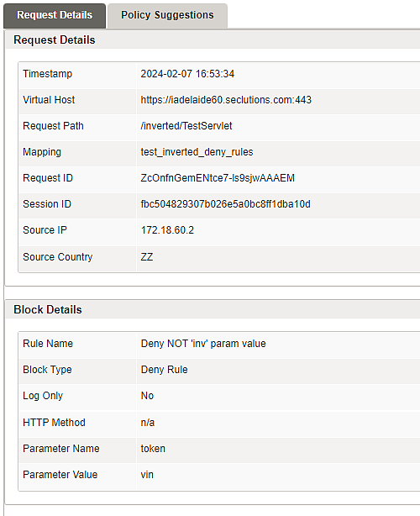Click the request path /inverted/TestServlet
This screenshot has width=420, height=516.
[186, 126]
